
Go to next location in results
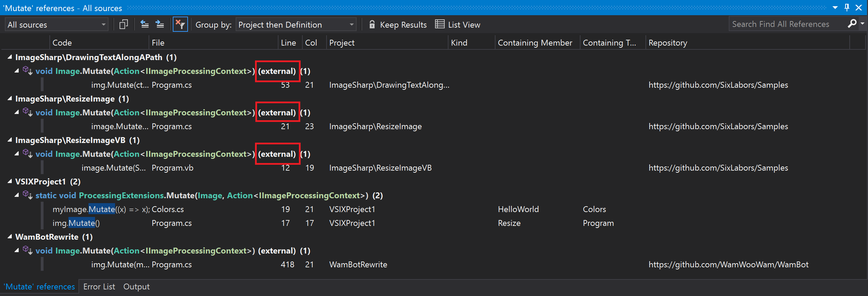[x=160, y=25]
